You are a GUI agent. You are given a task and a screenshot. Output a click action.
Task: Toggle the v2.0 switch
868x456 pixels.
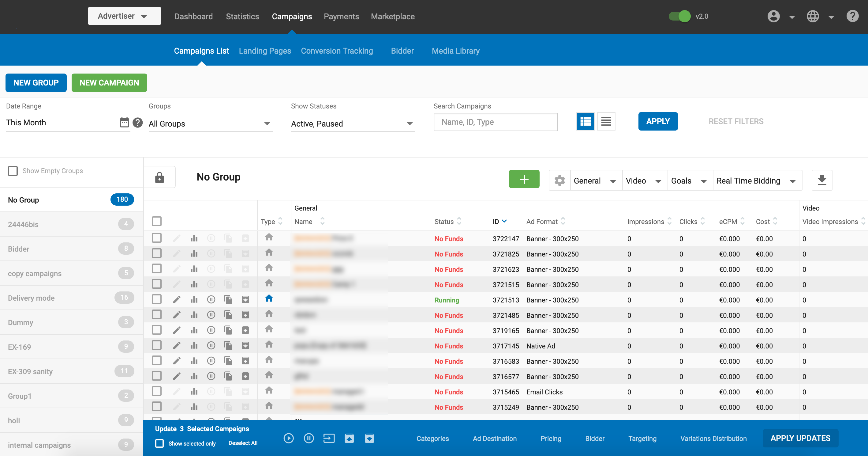[680, 16]
